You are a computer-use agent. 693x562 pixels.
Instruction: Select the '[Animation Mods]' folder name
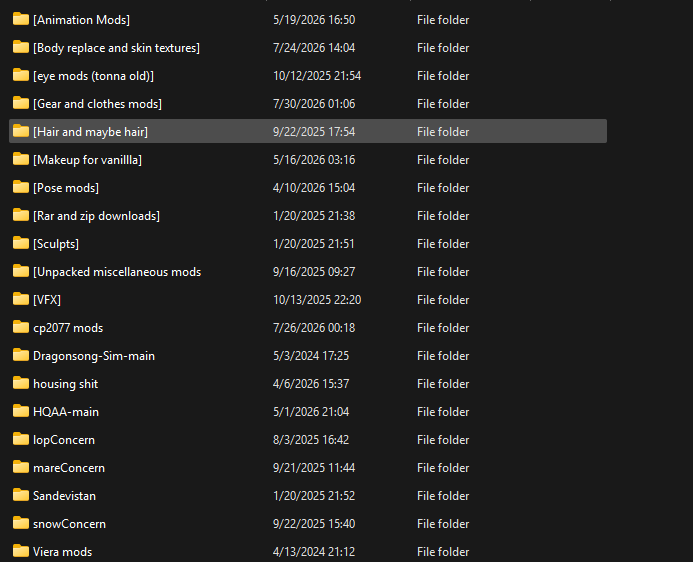point(81,20)
